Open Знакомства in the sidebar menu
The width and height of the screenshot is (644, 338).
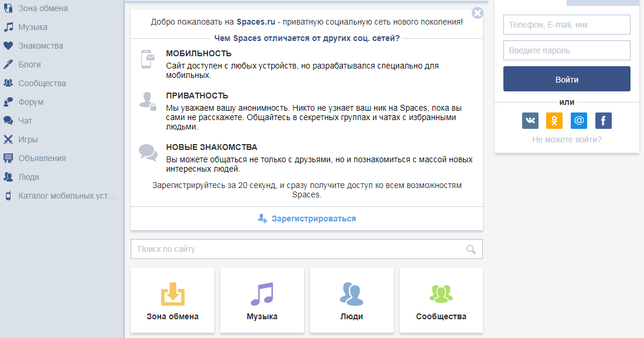coord(40,46)
